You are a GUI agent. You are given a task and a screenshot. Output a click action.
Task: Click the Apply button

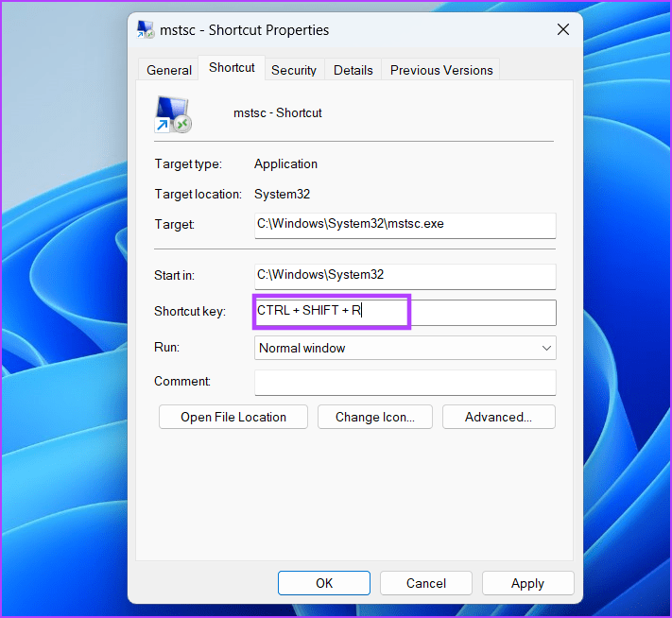527,583
